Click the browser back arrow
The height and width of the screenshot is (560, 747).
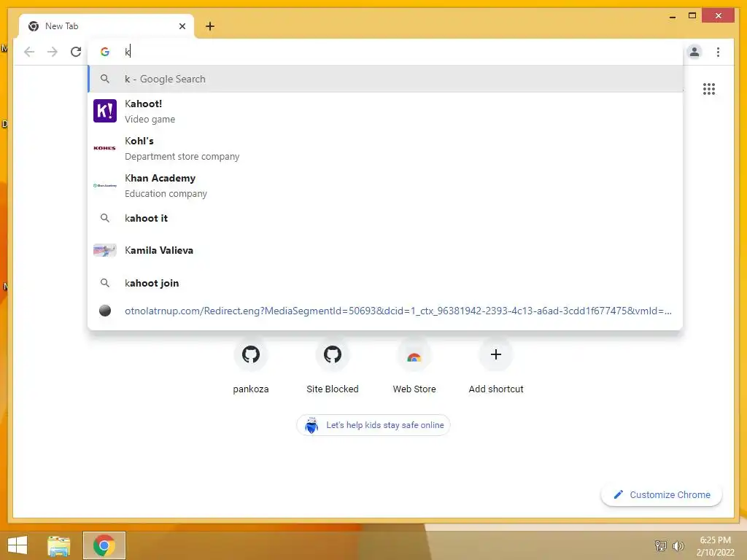[x=29, y=52]
